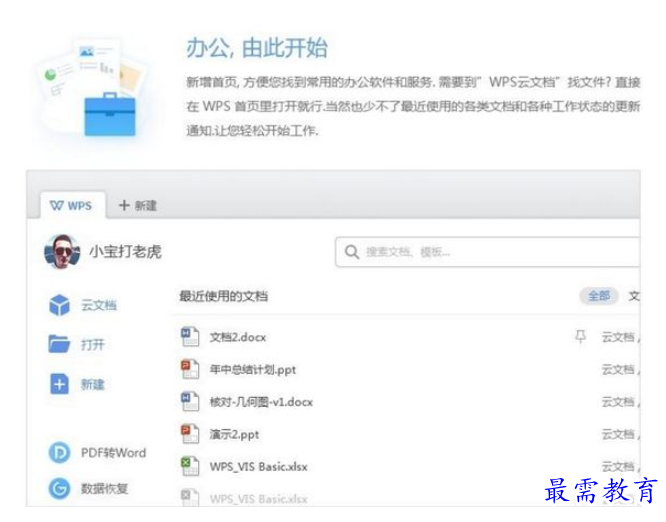This screenshot has height=522, width=666.
Task: Pin 文档2.docx with the pushpin icon
Action: coord(580,337)
